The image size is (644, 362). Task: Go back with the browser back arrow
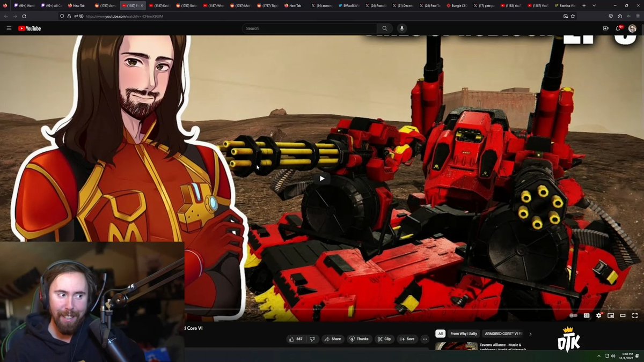6,16
